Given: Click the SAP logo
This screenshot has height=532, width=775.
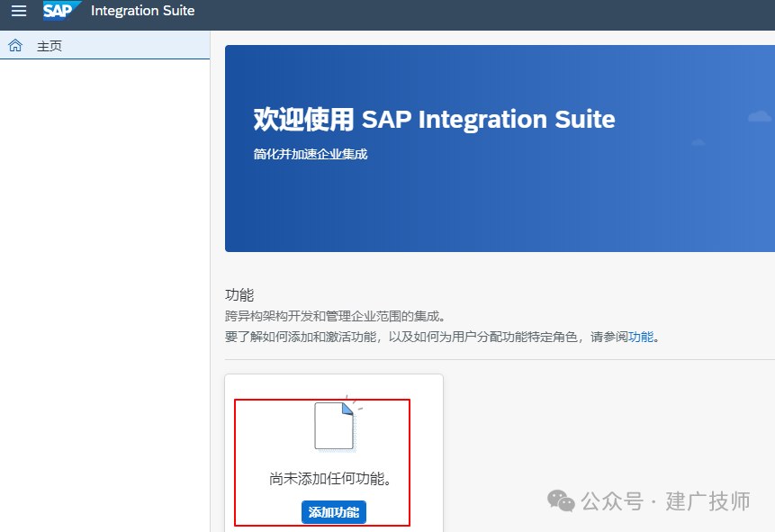Looking at the screenshot, I should pyautogui.click(x=62, y=11).
